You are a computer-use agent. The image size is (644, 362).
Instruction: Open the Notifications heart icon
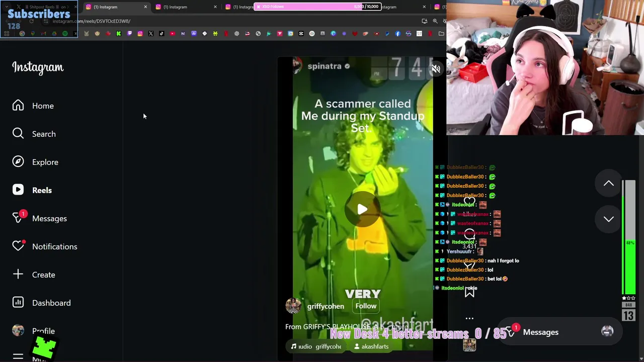(x=18, y=246)
